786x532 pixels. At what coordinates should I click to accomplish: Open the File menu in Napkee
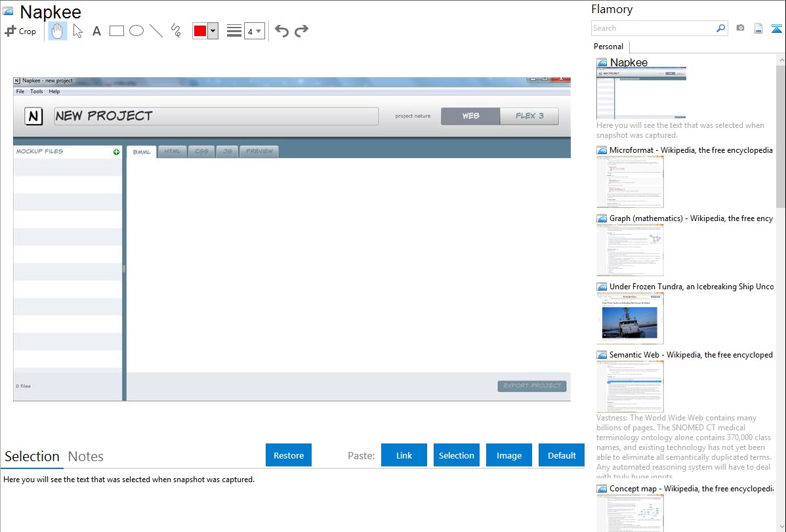(20, 91)
